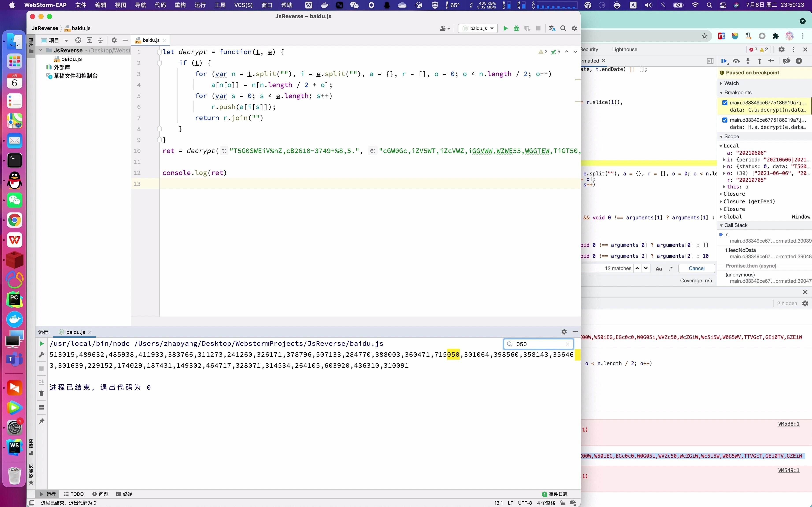812x507 pixels.
Task: Deactivate breakpoints in DevTools
Action: point(786,61)
